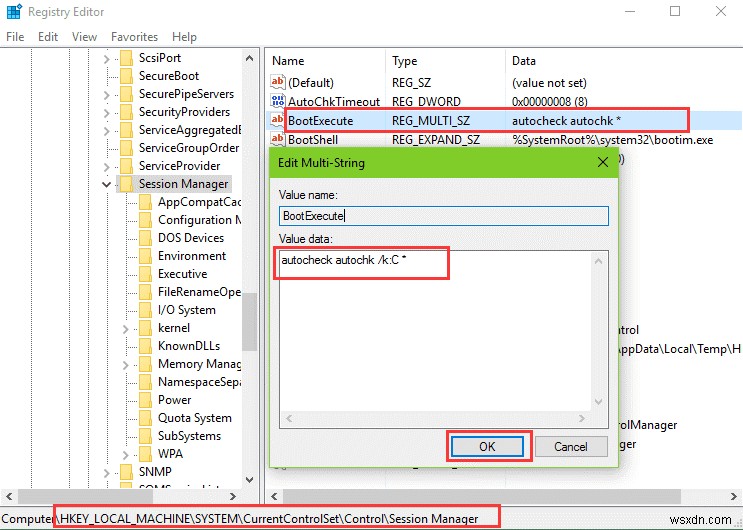This screenshot has height=530, width=743.
Task: Click the Value name field
Action: click(x=444, y=216)
